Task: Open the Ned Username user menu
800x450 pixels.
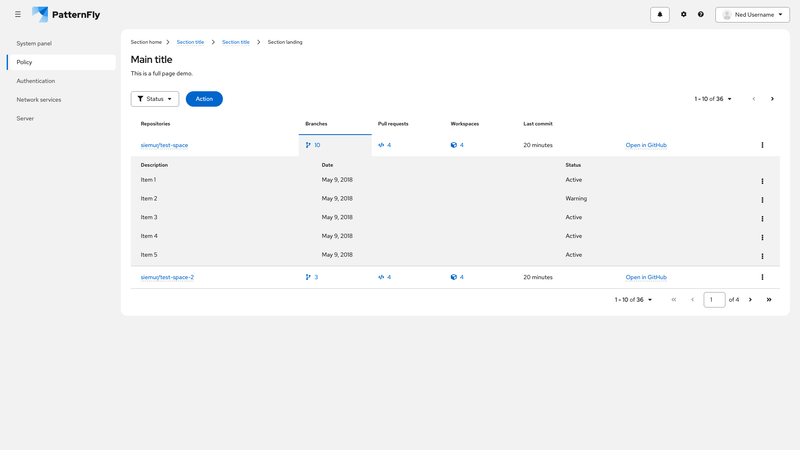Action: point(752,15)
